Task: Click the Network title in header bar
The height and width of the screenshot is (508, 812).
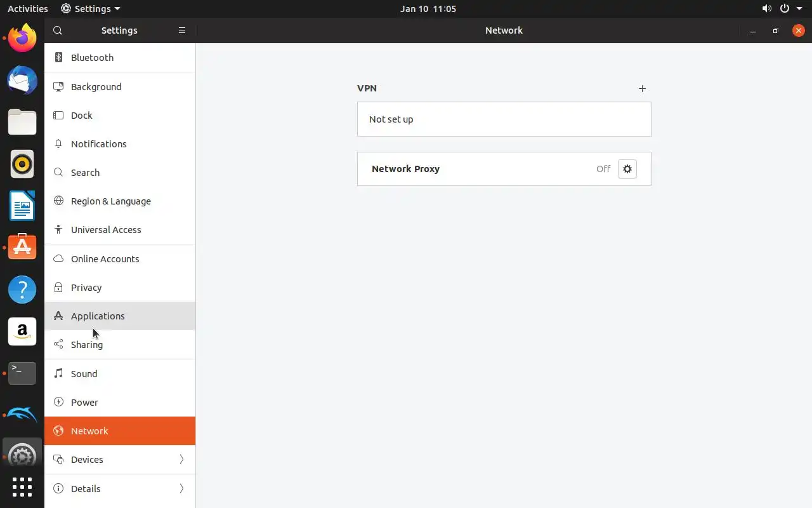Action: [x=504, y=30]
